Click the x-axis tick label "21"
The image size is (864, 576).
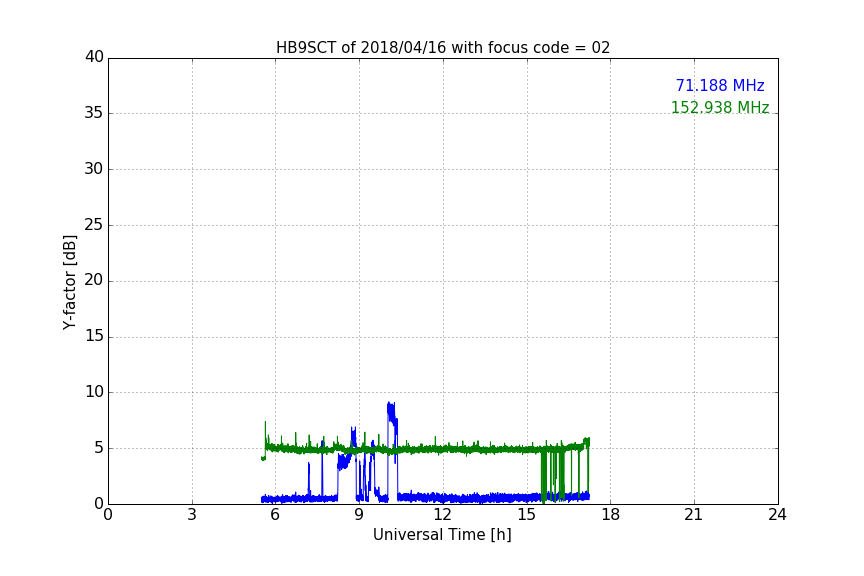tap(694, 515)
